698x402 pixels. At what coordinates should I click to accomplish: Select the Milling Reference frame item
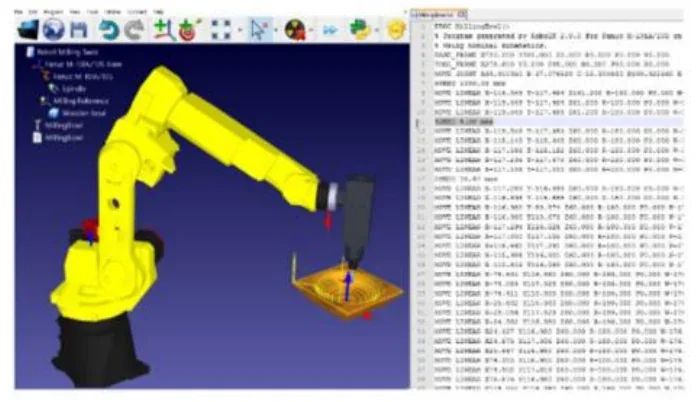[x=81, y=101]
